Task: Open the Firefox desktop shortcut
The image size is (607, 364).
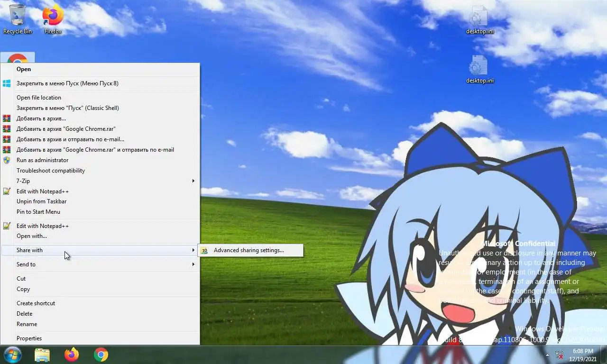Action: 53,19
